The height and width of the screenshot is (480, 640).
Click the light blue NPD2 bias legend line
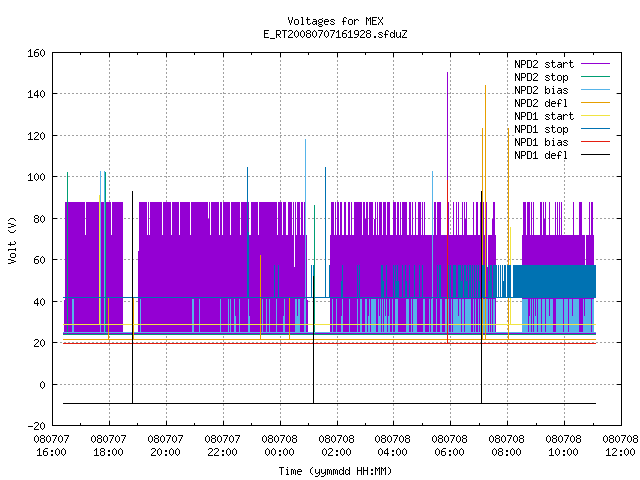tap(595, 90)
